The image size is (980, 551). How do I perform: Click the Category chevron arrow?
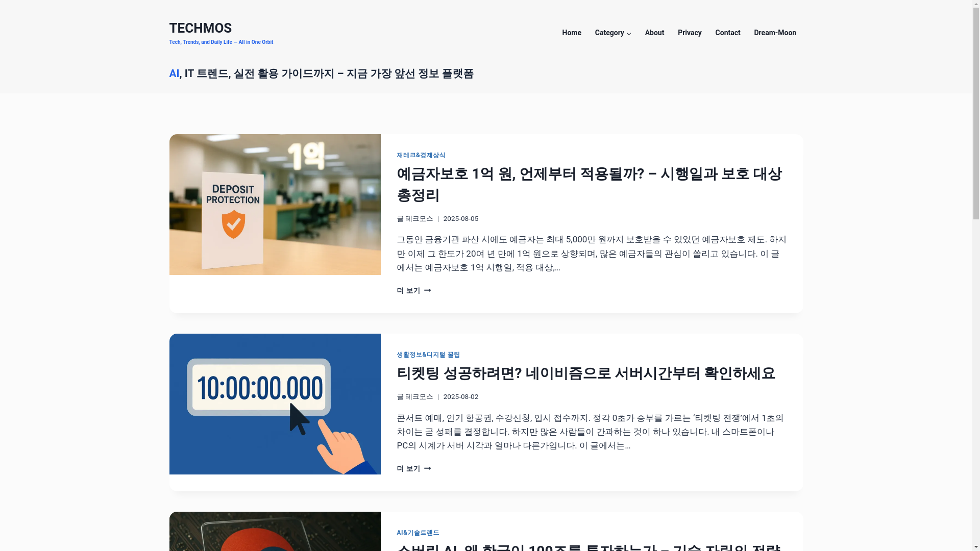[628, 34]
